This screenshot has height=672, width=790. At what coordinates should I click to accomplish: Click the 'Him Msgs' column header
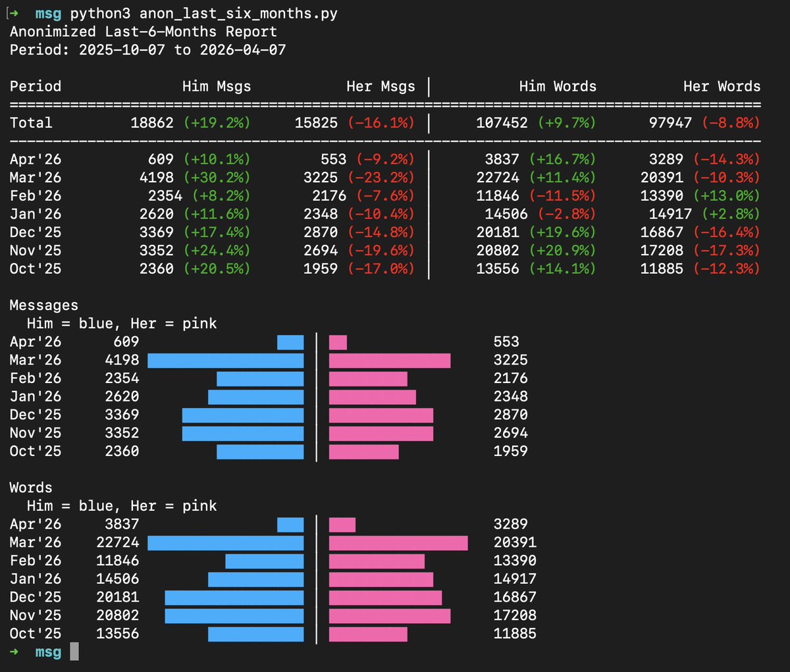click(217, 86)
